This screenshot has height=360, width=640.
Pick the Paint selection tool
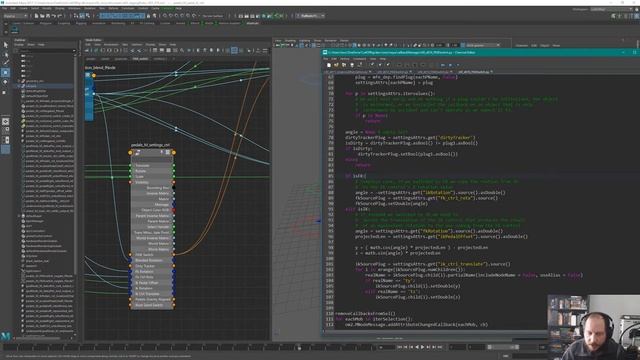(6, 63)
